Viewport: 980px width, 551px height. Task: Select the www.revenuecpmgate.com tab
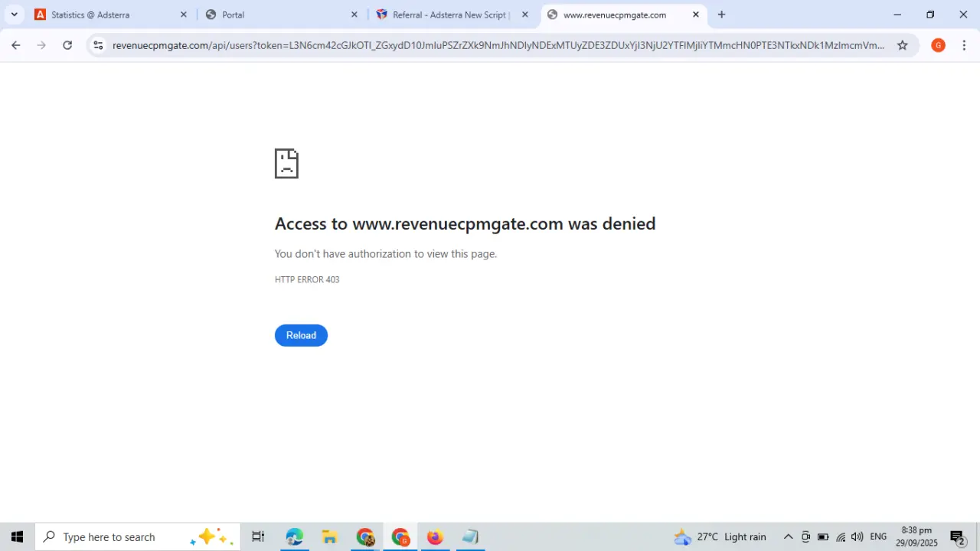pos(623,15)
